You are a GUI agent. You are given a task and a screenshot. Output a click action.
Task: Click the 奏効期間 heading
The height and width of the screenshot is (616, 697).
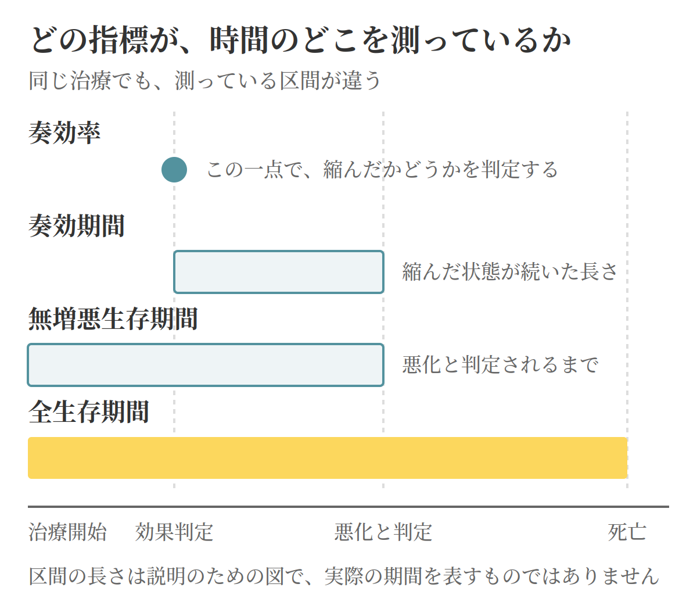(x=77, y=225)
